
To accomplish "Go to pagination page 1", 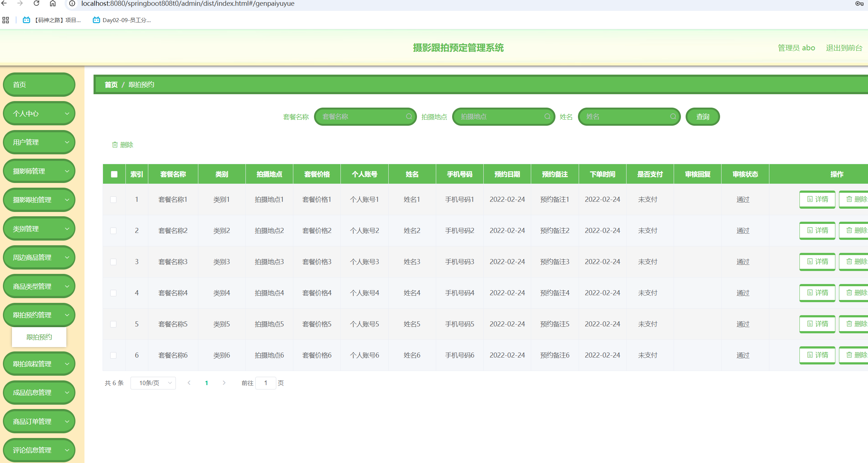I will click(206, 383).
